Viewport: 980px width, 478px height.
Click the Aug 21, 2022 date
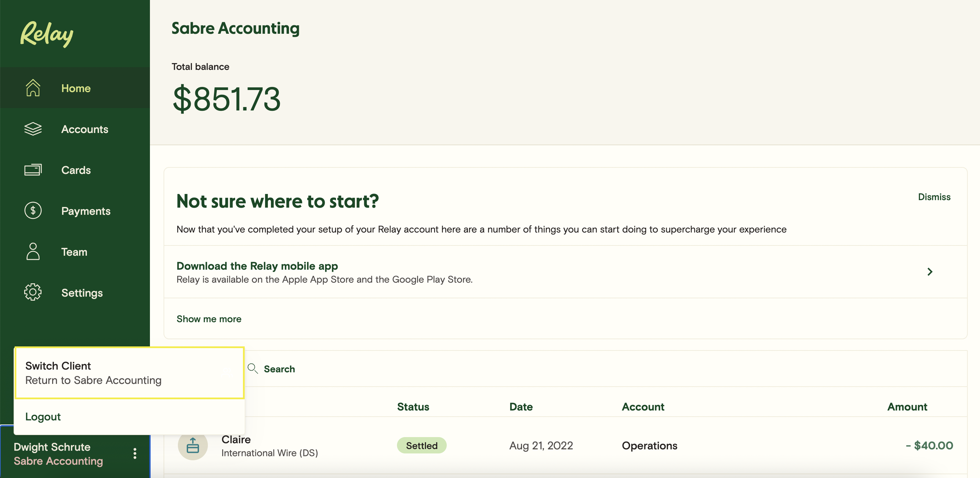click(541, 445)
